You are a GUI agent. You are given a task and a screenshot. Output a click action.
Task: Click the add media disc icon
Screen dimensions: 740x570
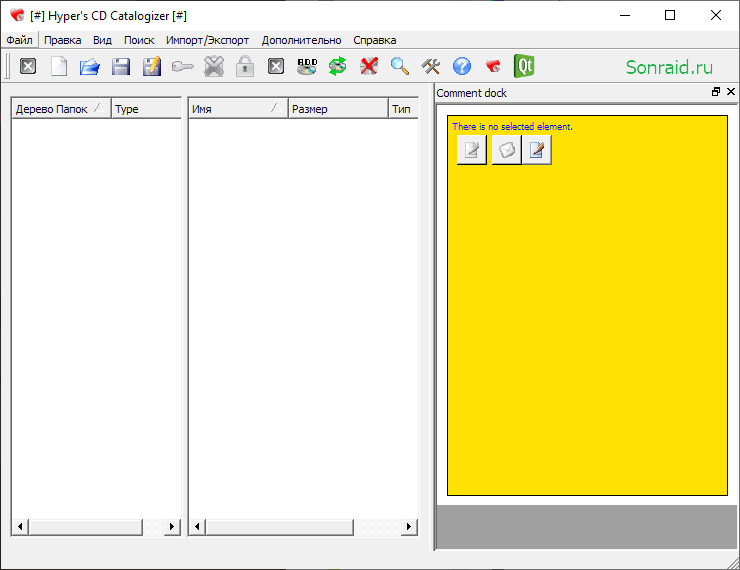[307, 67]
